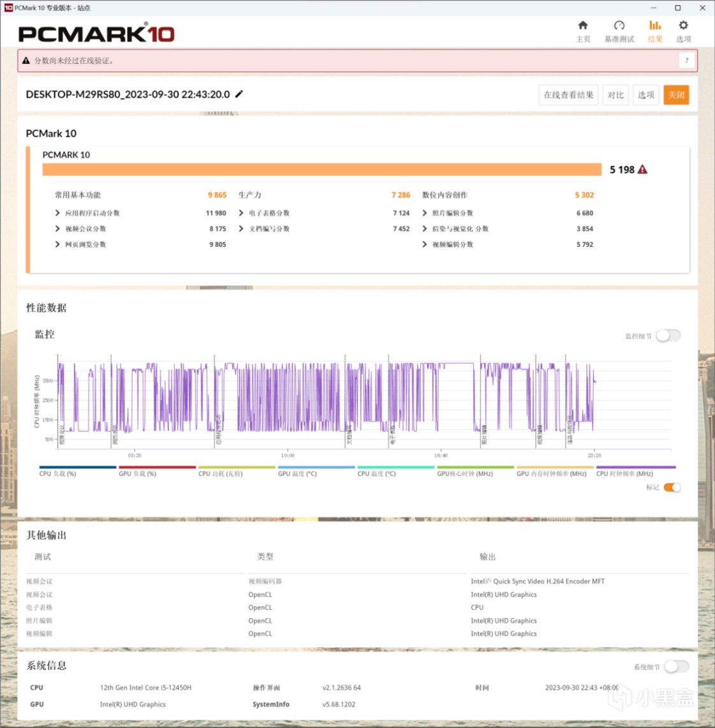This screenshot has width=715, height=728.
Task: Click the warning icon in the pink banner
Action: [26, 61]
